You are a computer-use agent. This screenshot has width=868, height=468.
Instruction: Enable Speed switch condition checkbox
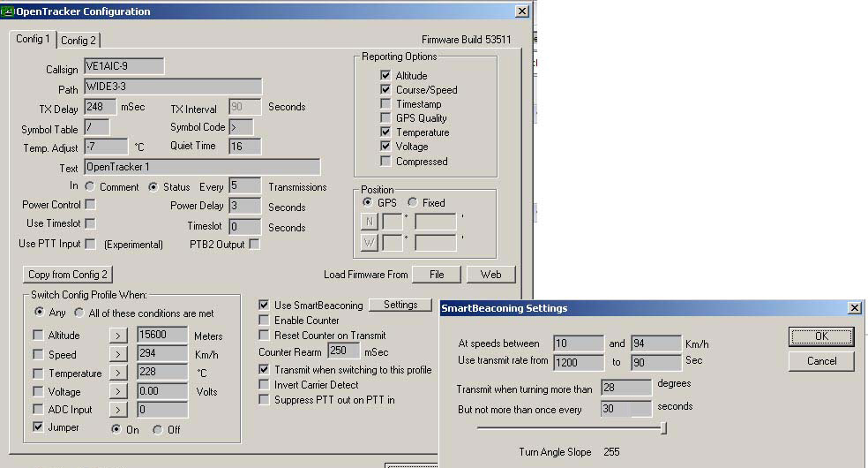coord(38,354)
